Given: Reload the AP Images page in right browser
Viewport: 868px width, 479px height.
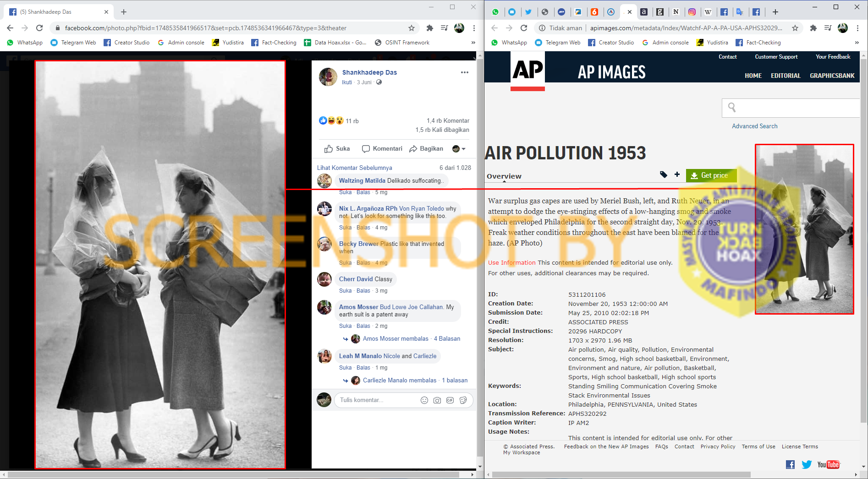Looking at the screenshot, I should pyautogui.click(x=524, y=28).
